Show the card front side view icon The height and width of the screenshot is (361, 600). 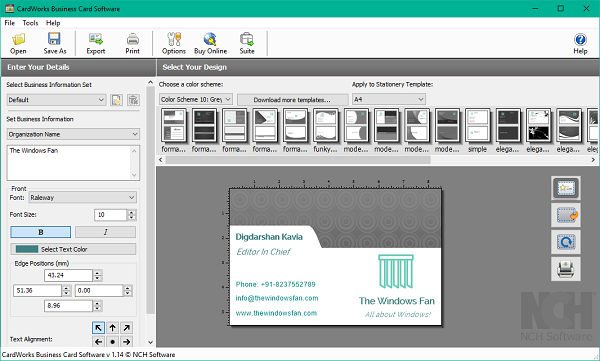click(x=566, y=188)
